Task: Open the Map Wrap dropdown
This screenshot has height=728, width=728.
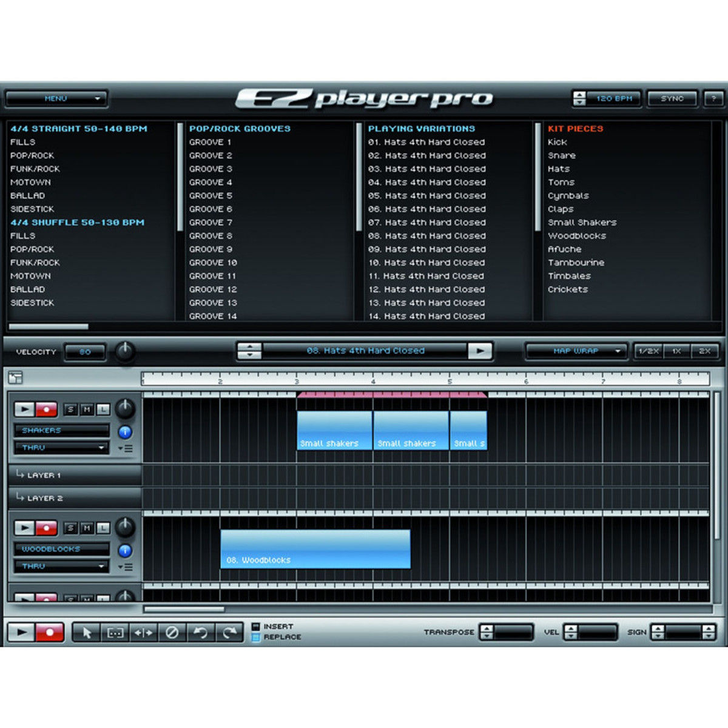Action: click(x=575, y=351)
